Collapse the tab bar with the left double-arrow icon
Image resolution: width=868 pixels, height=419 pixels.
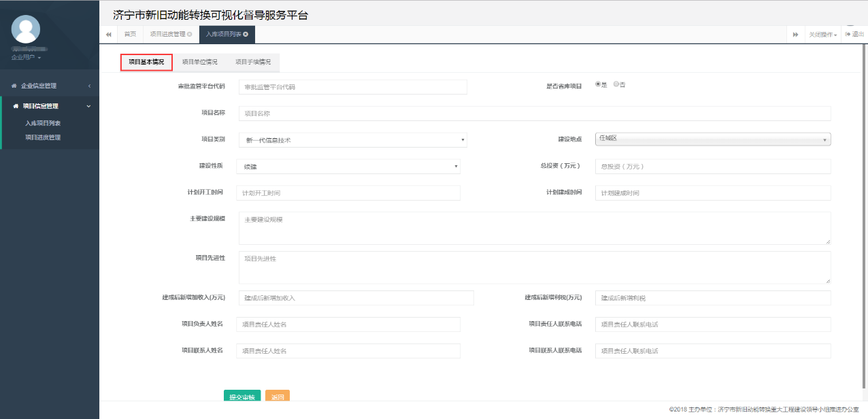point(109,33)
